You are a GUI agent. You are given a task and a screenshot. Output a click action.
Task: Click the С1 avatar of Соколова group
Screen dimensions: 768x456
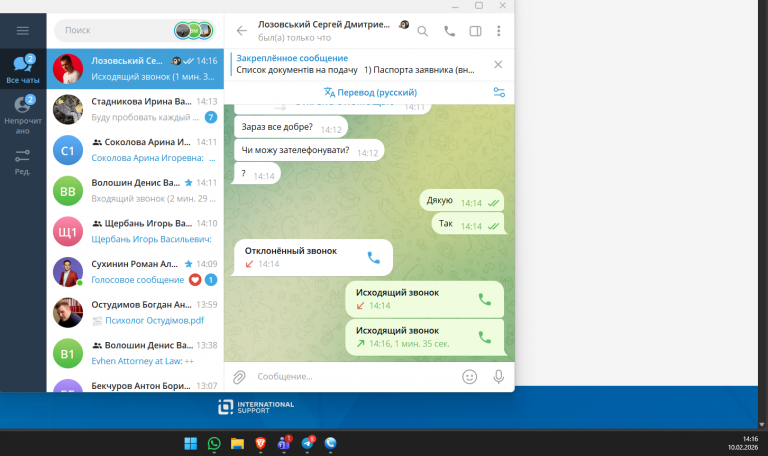(68, 150)
